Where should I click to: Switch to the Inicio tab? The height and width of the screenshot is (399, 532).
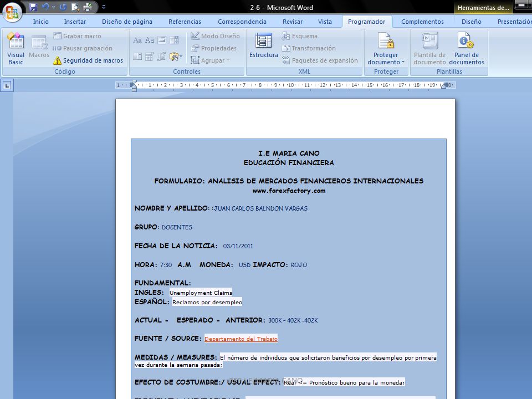click(40, 22)
